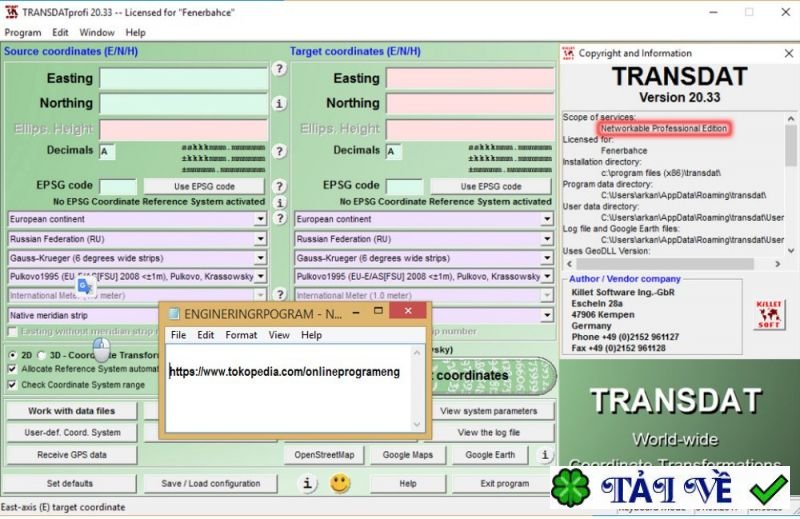Click the source EPSG code input field
Image resolution: width=800 pixels, height=519 pixels.
click(118, 186)
